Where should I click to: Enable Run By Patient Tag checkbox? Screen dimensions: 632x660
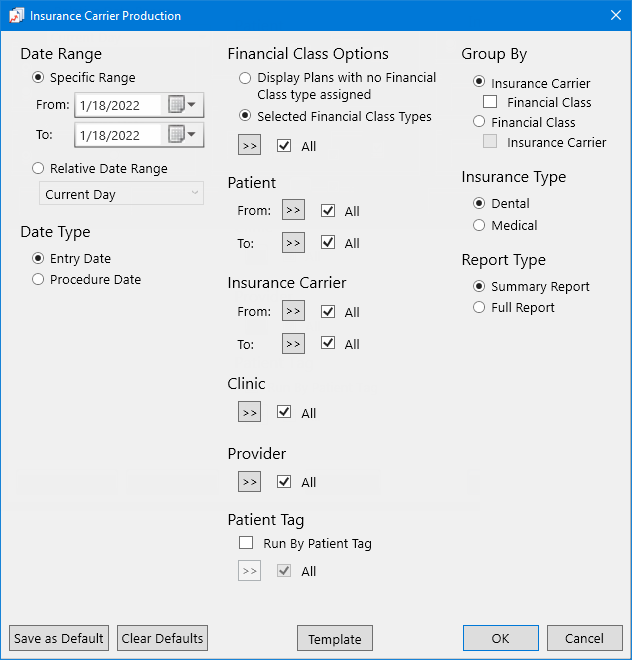[x=246, y=543]
